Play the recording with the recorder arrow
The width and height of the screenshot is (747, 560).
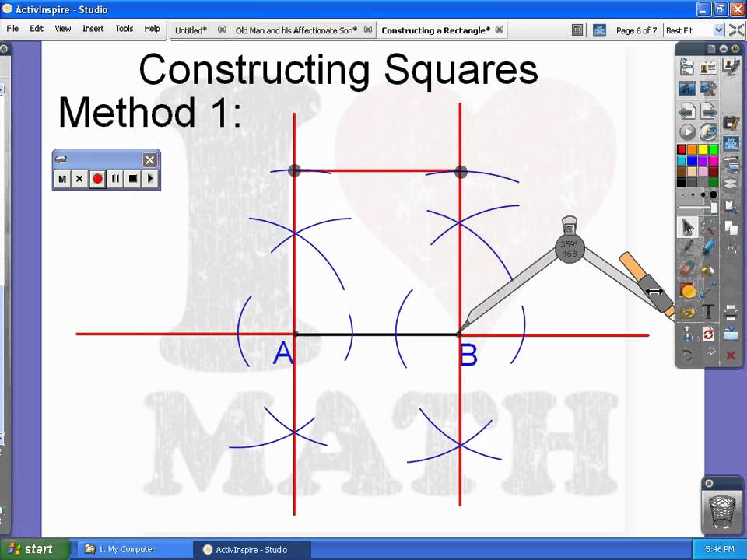[x=150, y=179]
